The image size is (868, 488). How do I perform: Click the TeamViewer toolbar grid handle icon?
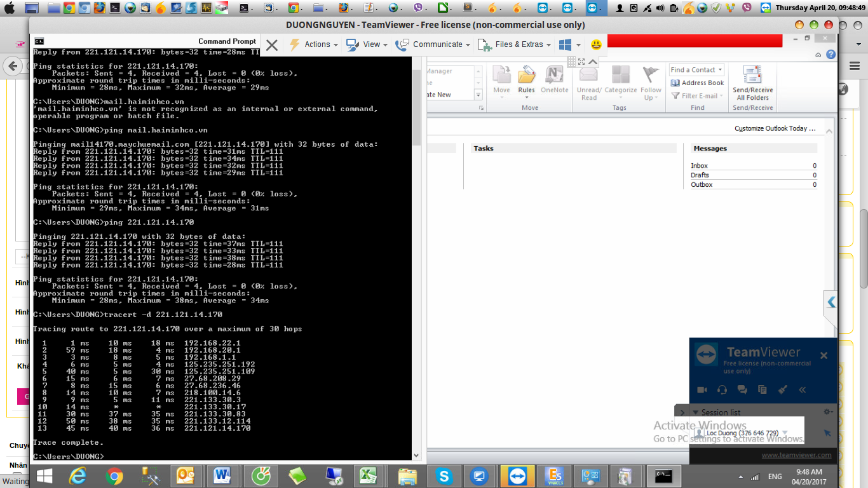coord(571,62)
